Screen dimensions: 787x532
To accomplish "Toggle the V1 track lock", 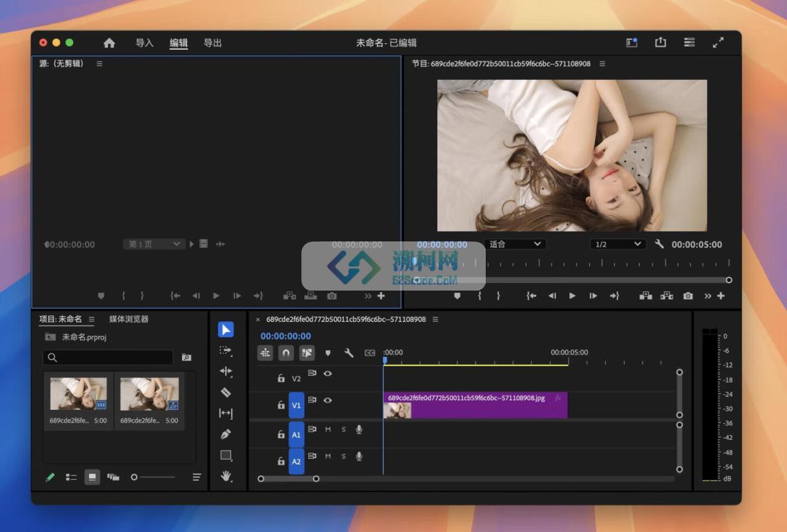I will click(281, 405).
